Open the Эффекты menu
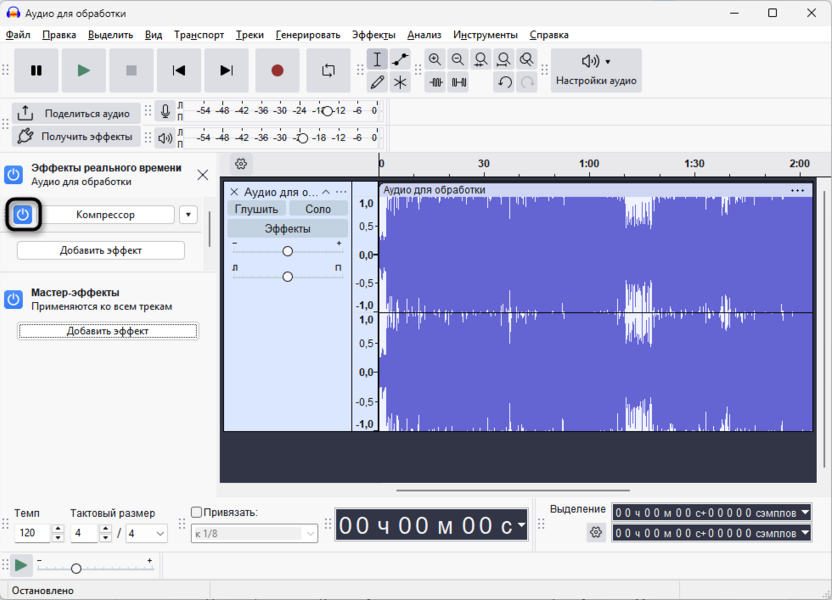This screenshot has width=832, height=600. click(x=374, y=35)
